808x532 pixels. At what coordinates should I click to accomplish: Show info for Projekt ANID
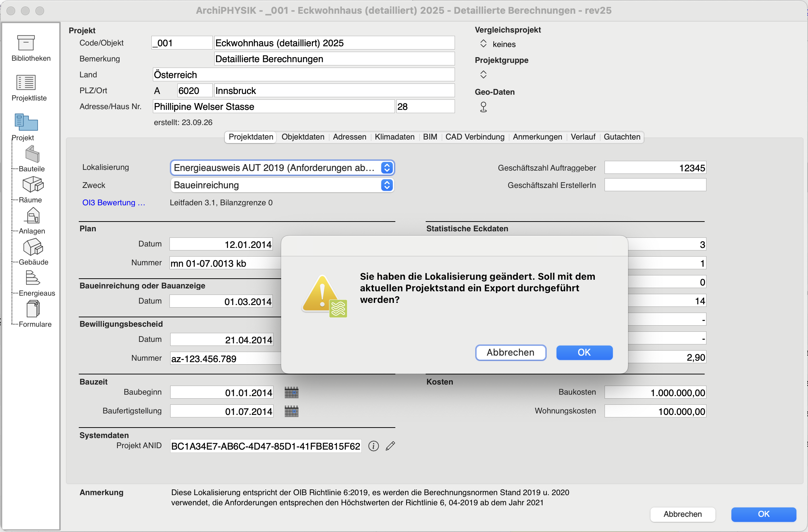pos(374,446)
